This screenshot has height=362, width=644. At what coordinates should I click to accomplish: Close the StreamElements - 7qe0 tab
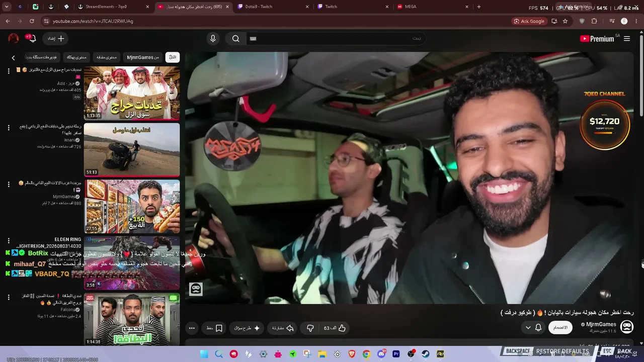click(148, 7)
